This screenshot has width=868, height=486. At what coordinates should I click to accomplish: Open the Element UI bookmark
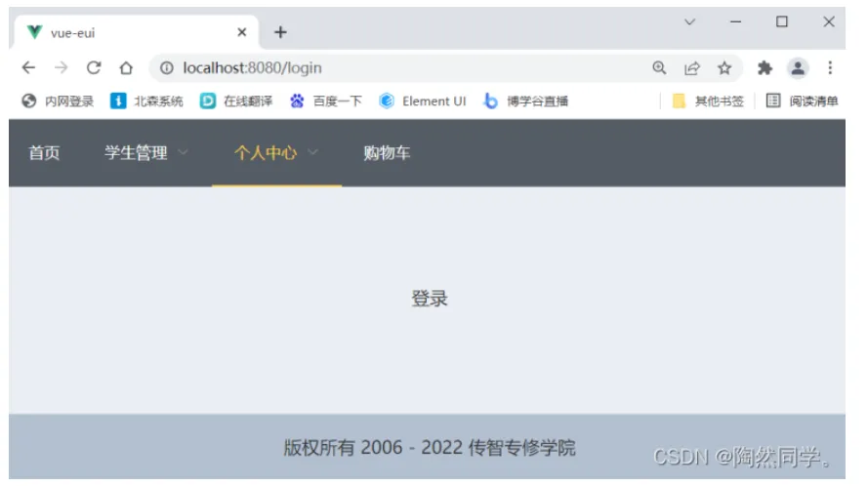click(423, 101)
